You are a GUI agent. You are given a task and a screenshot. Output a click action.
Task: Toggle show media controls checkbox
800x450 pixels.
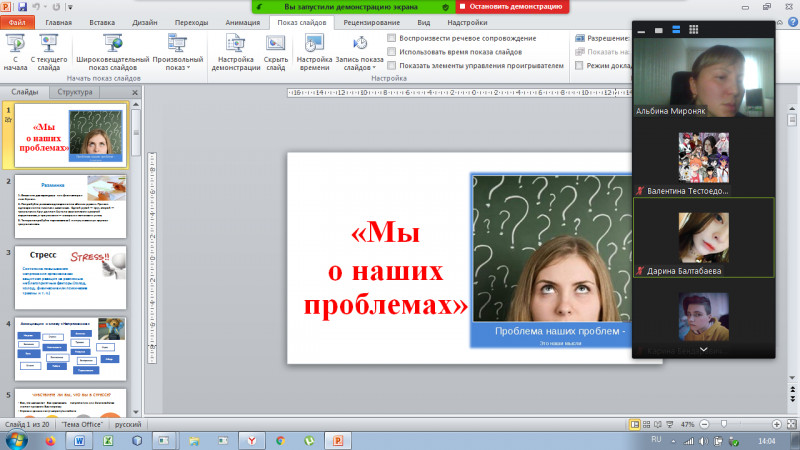point(392,65)
